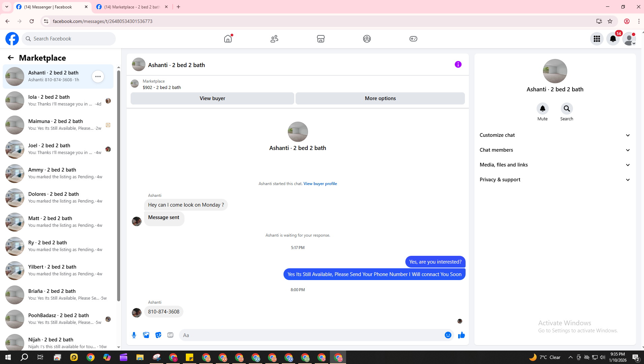This screenshot has height=364, width=644.
Task: Click the browser address bar URL
Action: tap(103, 21)
